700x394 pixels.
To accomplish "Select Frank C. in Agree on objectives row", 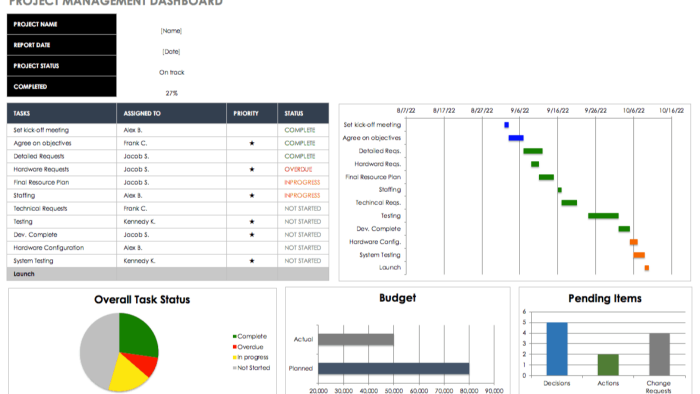I will [x=135, y=143].
